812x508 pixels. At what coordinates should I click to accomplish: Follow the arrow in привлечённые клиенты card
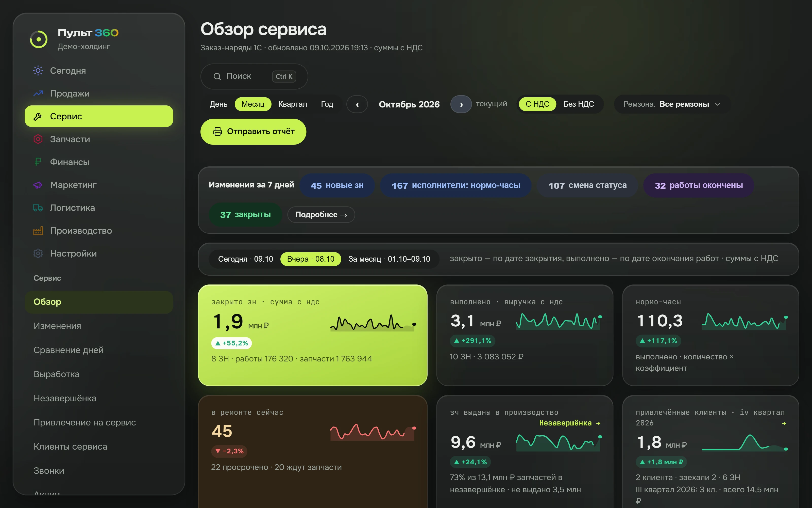[784, 423]
